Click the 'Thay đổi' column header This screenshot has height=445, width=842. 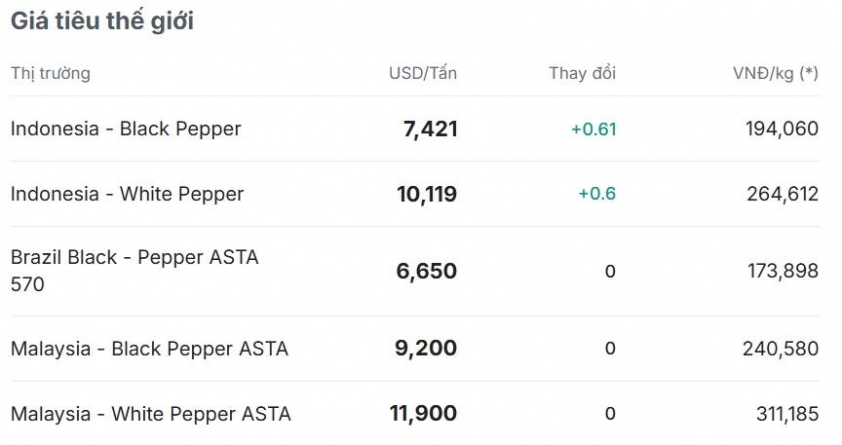582,73
